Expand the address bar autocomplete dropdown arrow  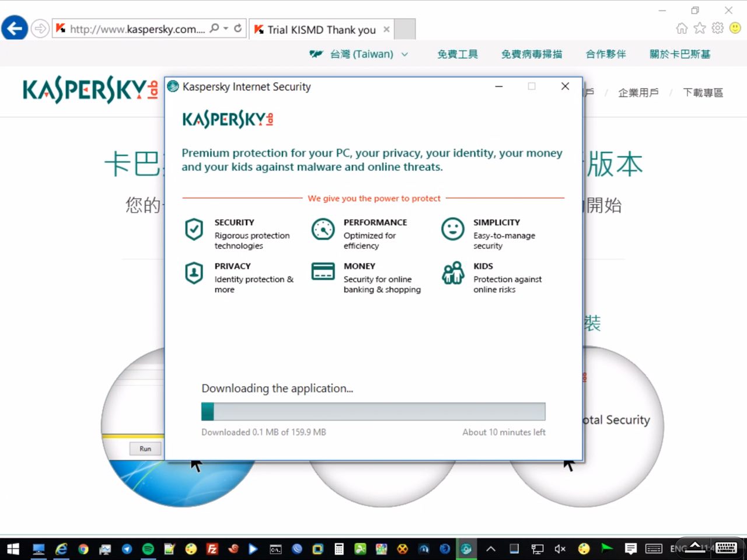[226, 28]
